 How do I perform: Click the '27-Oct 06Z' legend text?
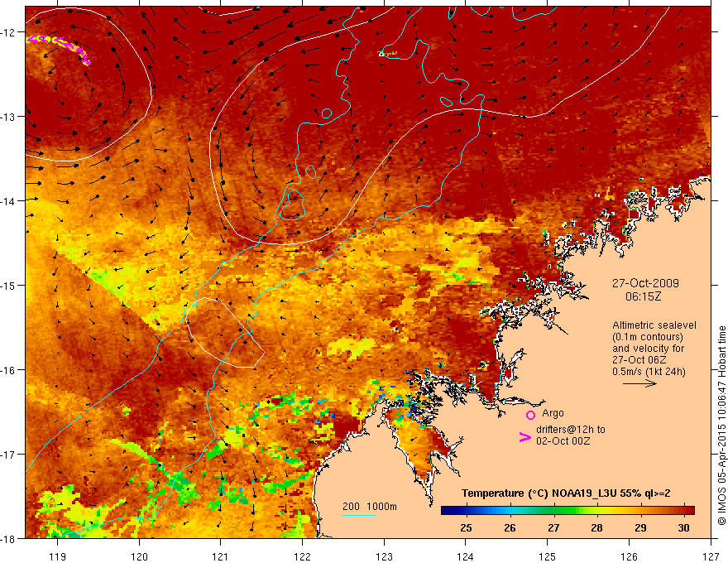point(639,360)
